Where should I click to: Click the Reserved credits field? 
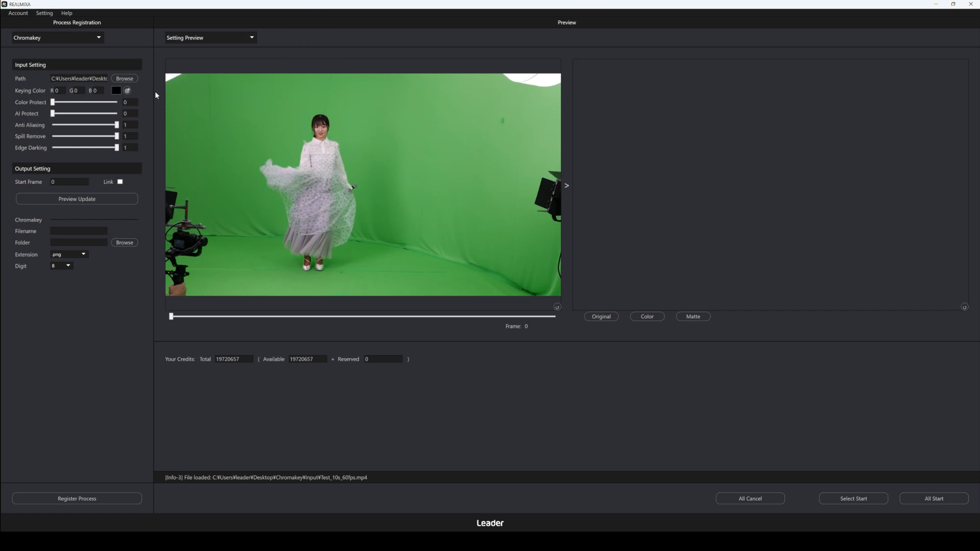pos(383,359)
